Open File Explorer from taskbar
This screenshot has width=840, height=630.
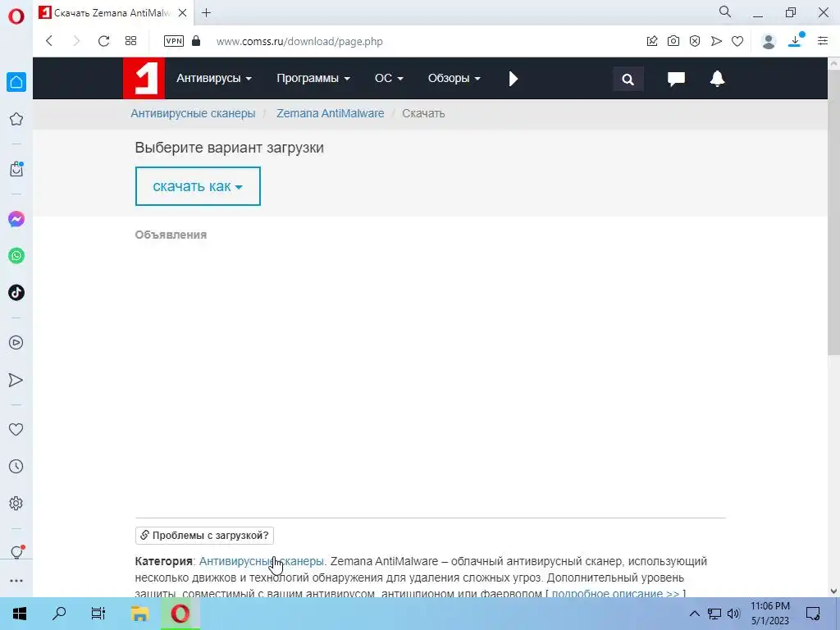coord(139,614)
